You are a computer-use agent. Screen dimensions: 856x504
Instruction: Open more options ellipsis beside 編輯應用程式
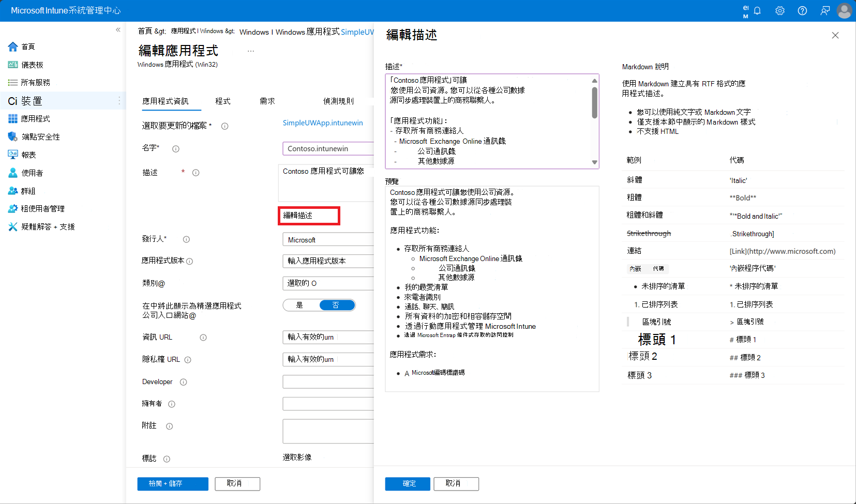click(x=251, y=51)
